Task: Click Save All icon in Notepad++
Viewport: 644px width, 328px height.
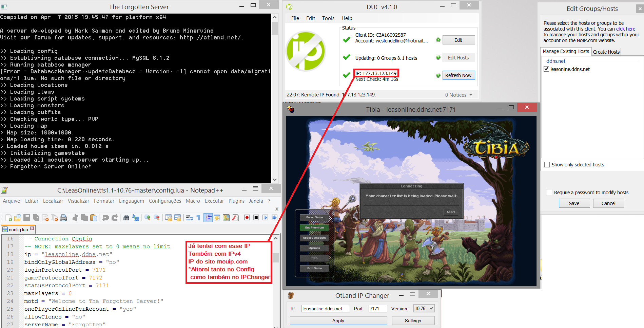Action: click(x=36, y=218)
